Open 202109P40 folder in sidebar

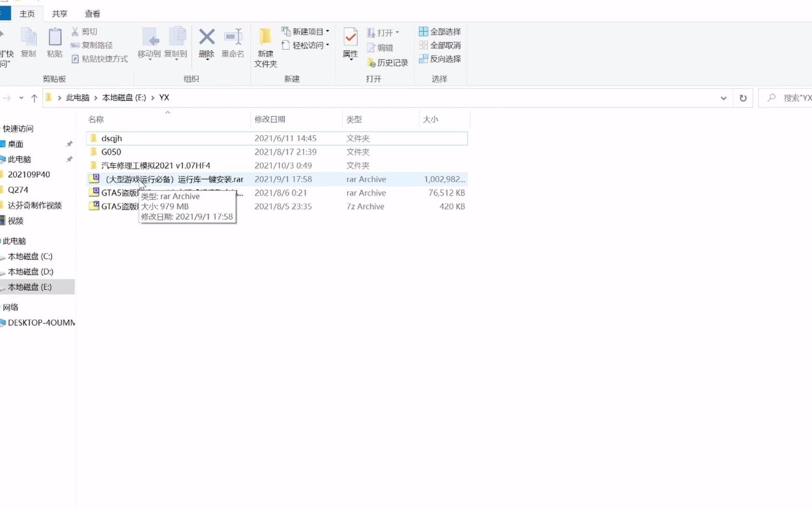pos(29,175)
